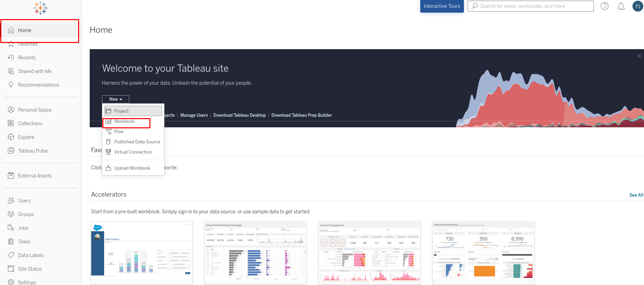Click the Groups icon in sidebar
Screen dimensions: 644x285
(x=11, y=214)
